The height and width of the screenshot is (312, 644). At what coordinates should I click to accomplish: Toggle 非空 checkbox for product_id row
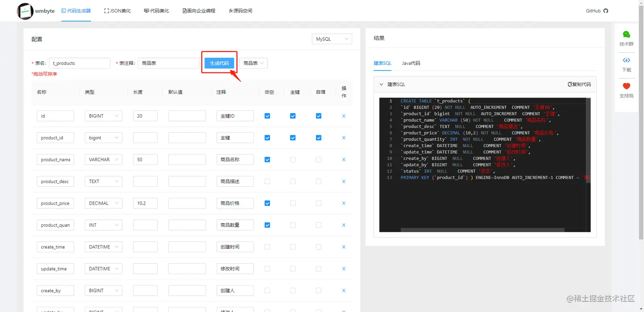267,138
